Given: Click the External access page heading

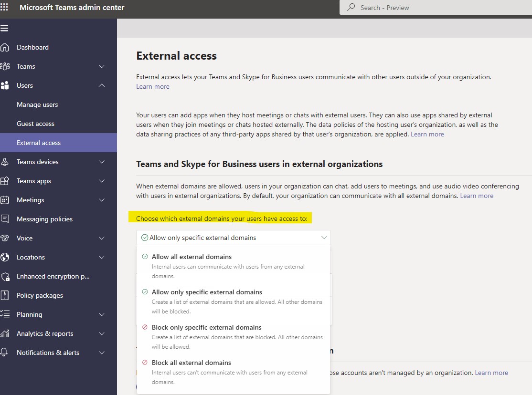Looking at the screenshot, I should (176, 56).
